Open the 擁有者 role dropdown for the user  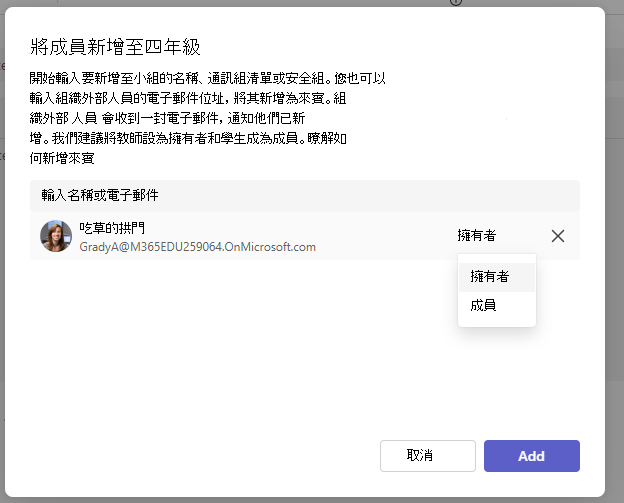[x=476, y=236]
